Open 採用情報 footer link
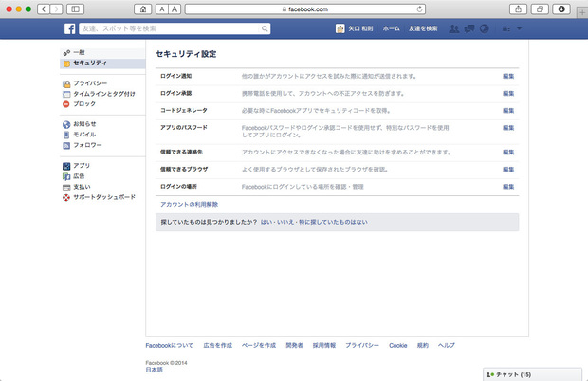This screenshot has width=588, height=381. click(324, 345)
